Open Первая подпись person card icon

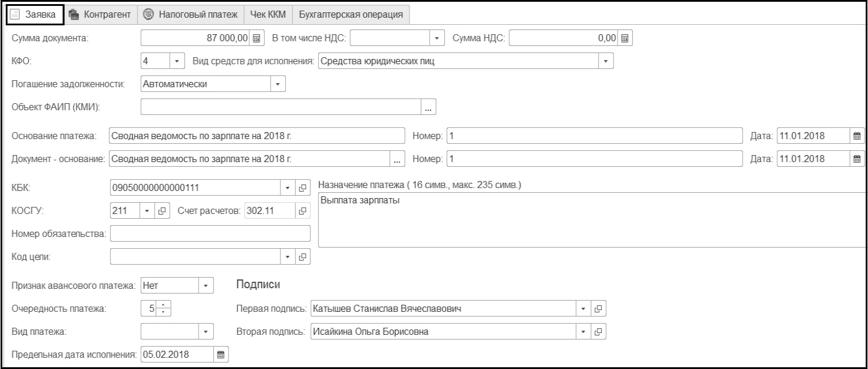(598, 308)
